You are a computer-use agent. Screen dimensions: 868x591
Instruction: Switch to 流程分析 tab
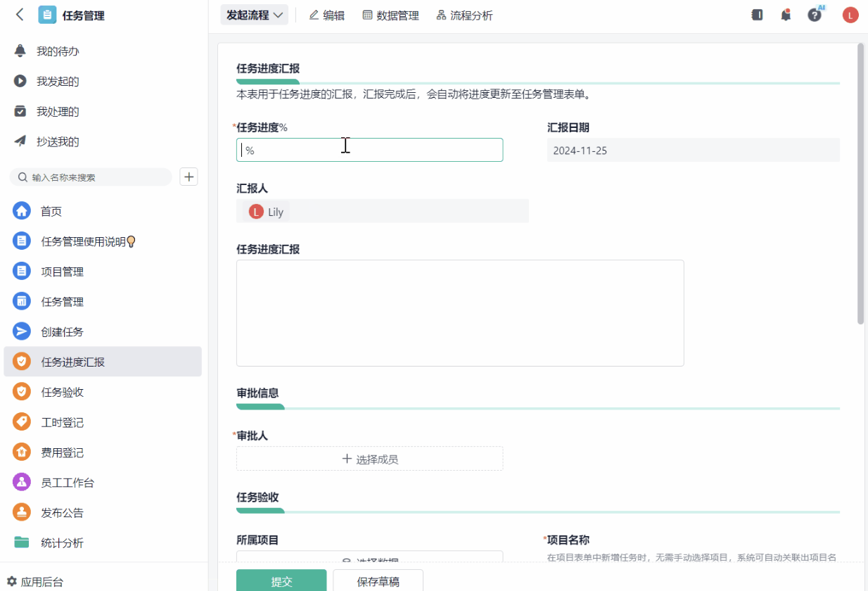click(x=464, y=15)
